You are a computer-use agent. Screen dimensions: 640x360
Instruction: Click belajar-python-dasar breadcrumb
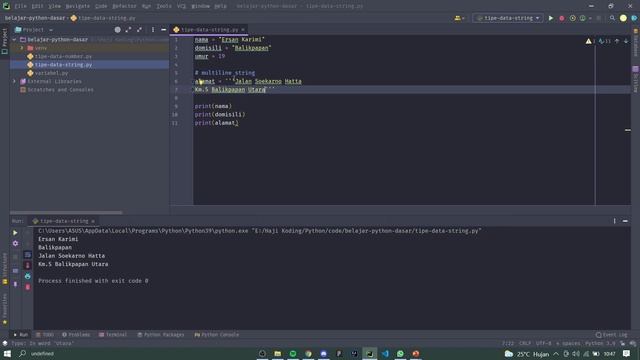(35, 18)
